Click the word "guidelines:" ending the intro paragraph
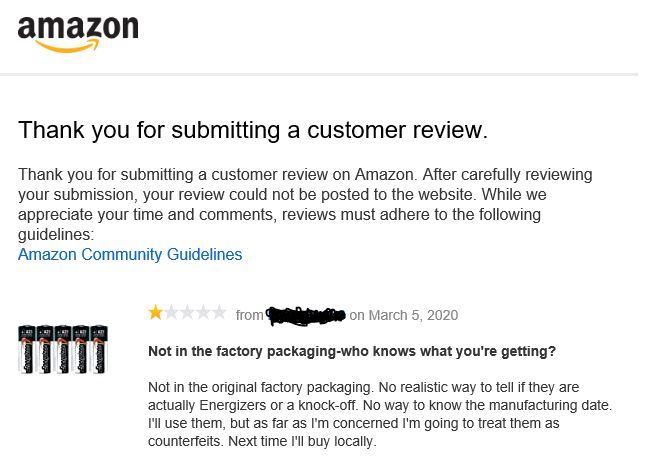Image resolution: width=652 pixels, height=473 pixels. (x=56, y=235)
